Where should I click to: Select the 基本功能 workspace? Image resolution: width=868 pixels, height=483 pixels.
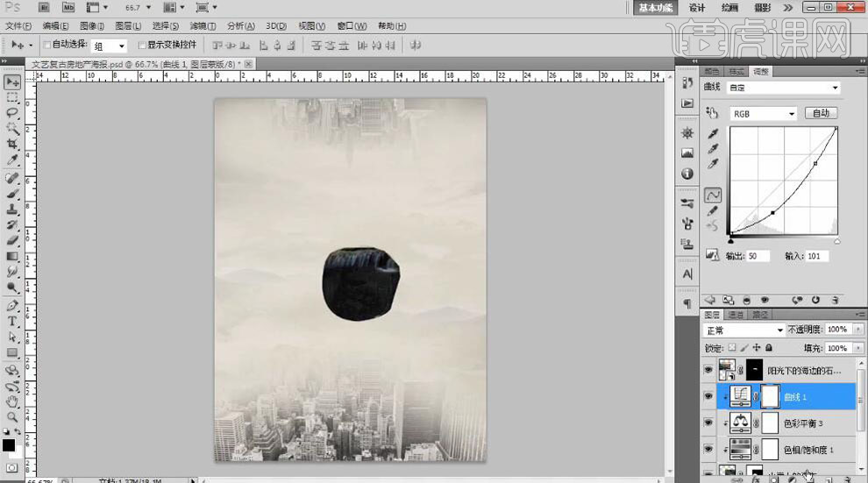656,8
